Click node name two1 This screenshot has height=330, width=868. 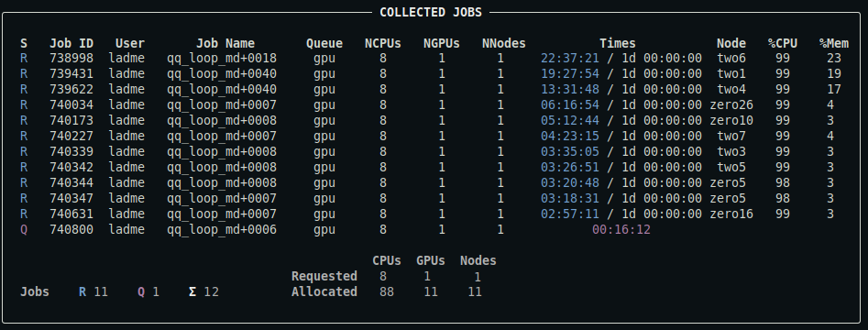(x=731, y=73)
